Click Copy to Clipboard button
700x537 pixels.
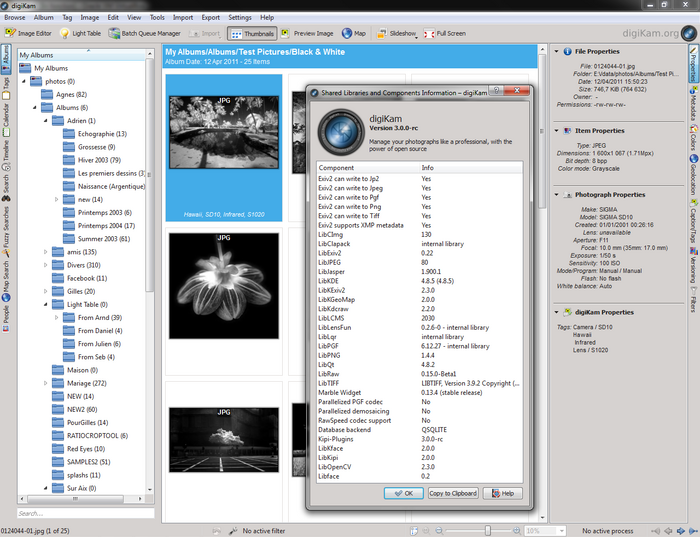452,493
